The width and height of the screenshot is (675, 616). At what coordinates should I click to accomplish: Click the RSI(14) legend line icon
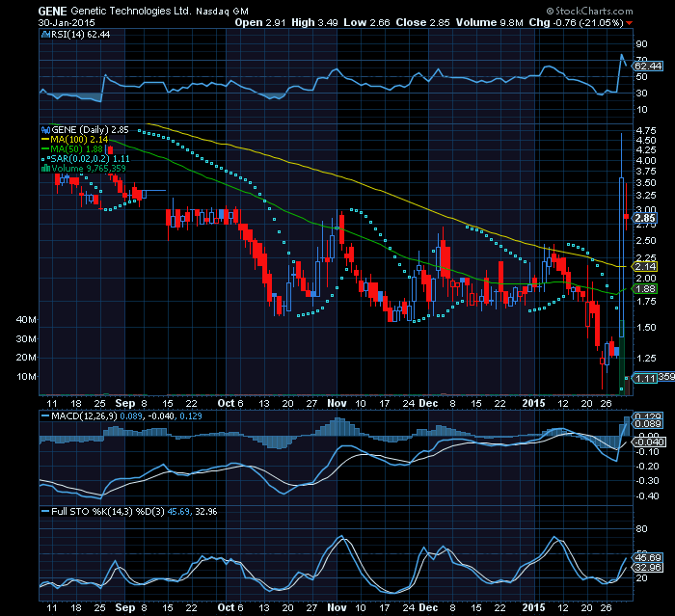coord(45,35)
